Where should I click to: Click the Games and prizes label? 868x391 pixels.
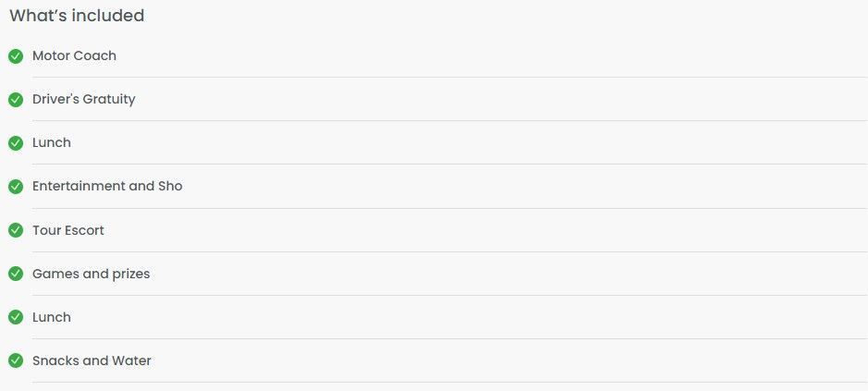point(91,275)
